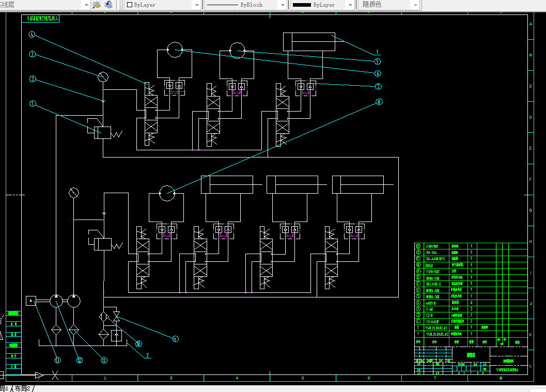This screenshot has width=546, height=392.
Task: Select the underlined leader label 1 by cylinder
Action: tap(377, 52)
